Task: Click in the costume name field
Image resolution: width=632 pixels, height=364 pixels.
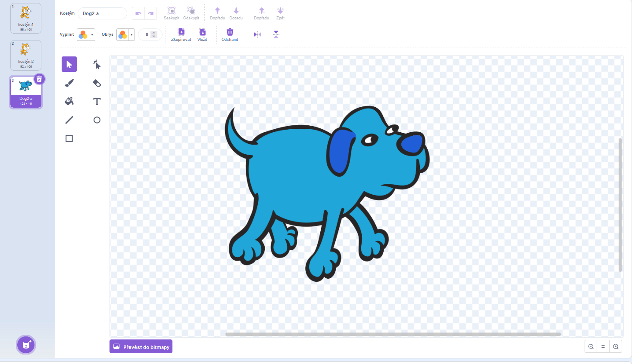Action: (102, 13)
